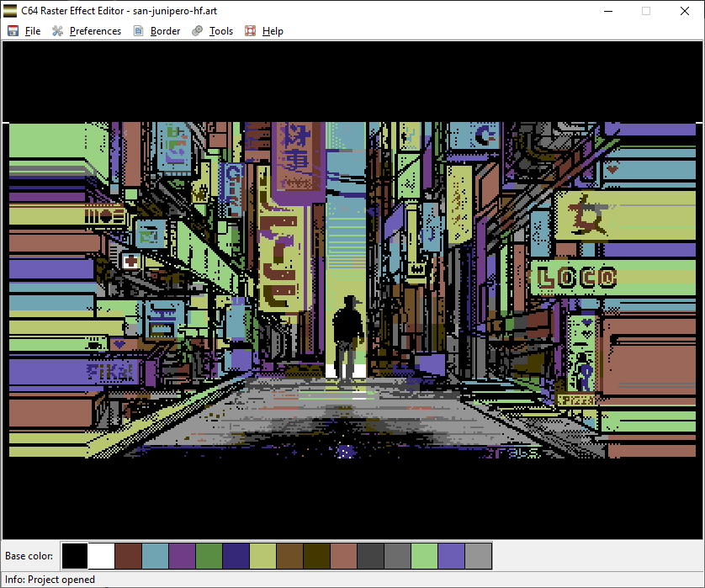Click the LOCO sign in the artwork
This screenshot has height=588, width=705.
pyautogui.click(x=577, y=278)
